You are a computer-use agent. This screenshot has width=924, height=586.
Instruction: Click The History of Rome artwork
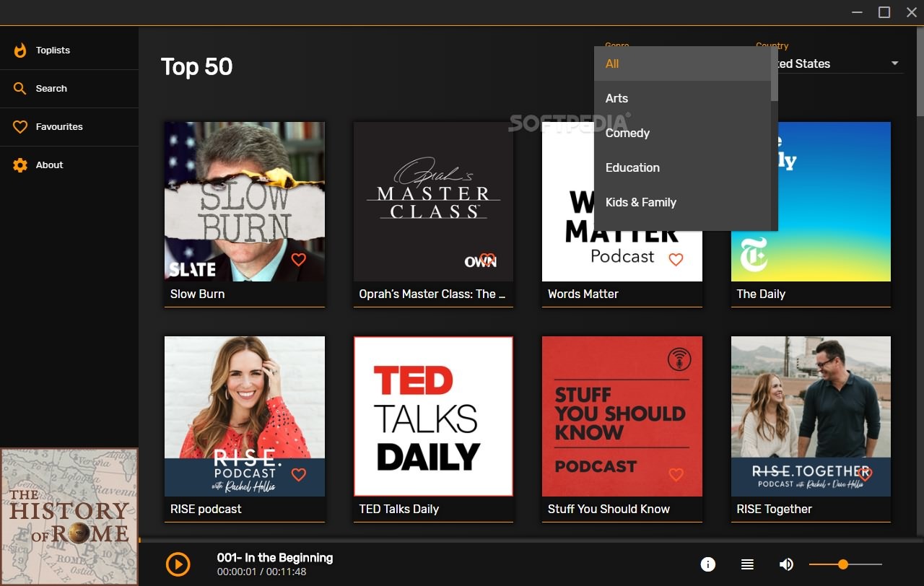pos(69,517)
